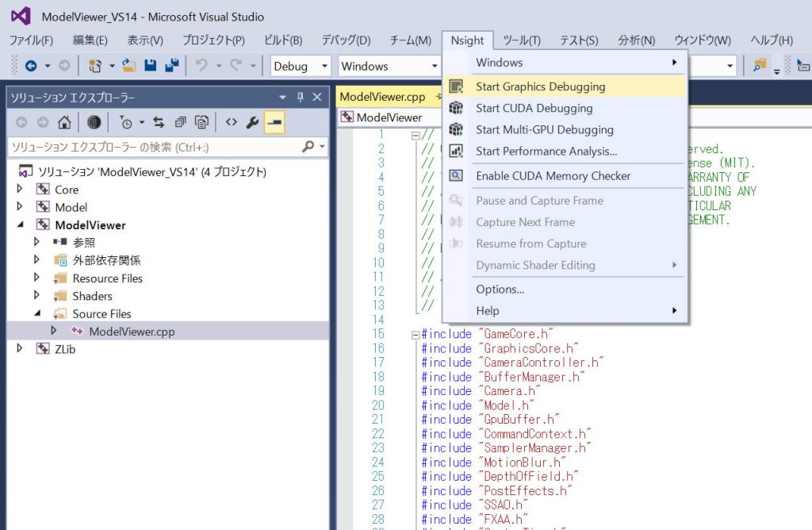Expand the 参照 references node

tap(36, 242)
